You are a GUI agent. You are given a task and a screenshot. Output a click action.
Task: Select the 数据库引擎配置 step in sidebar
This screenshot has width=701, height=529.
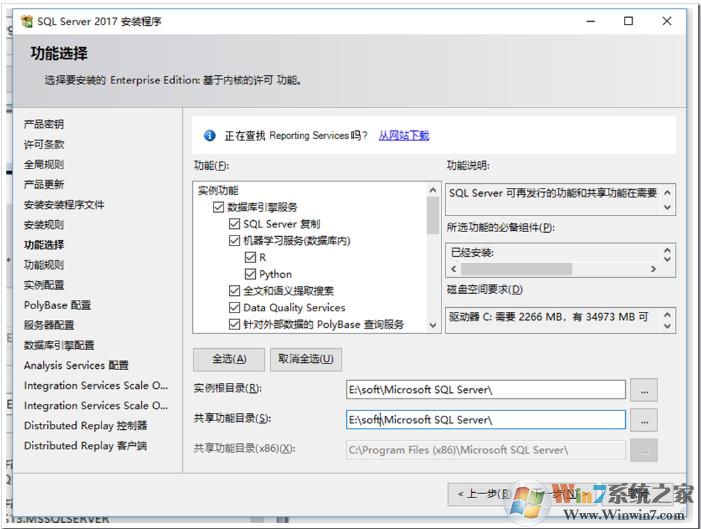[x=59, y=345]
